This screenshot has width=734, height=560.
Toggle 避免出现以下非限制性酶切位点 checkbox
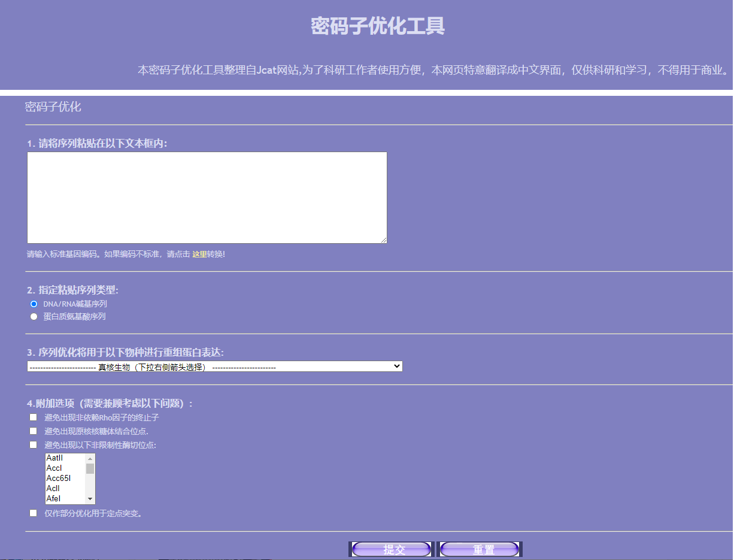pos(34,445)
